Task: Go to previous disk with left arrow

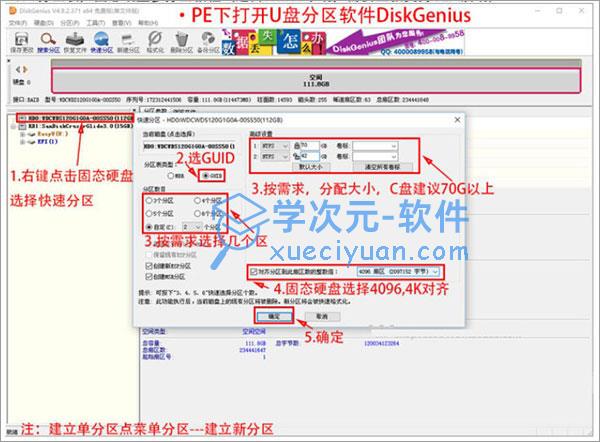Action: (x=18, y=69)
